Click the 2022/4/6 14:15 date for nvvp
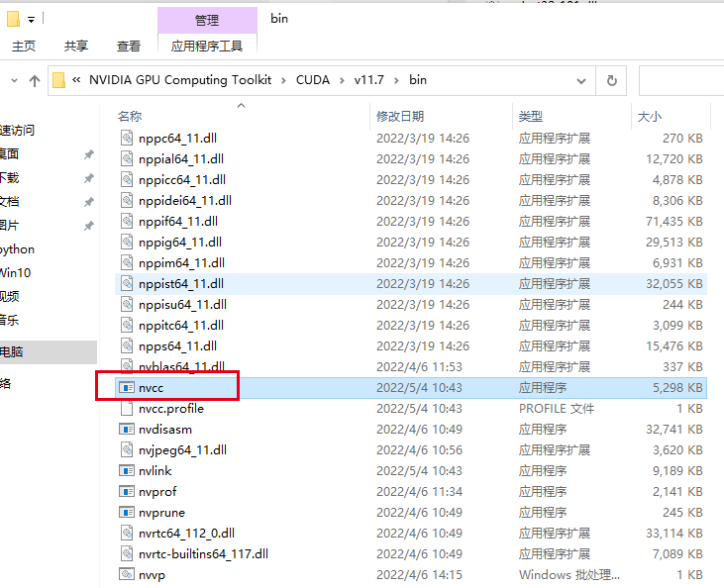The width and height of the screenshot is (724, 588). point(419,574)
